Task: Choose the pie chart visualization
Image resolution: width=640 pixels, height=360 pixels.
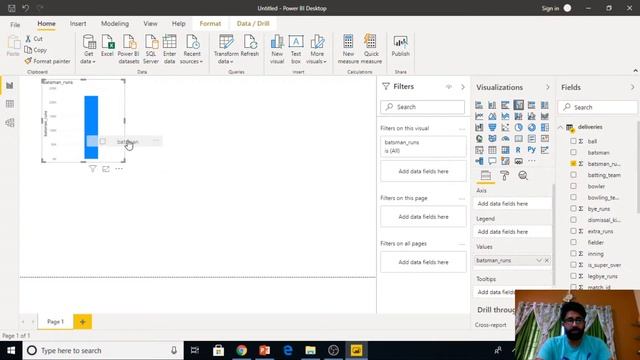Action: (518, 127)
